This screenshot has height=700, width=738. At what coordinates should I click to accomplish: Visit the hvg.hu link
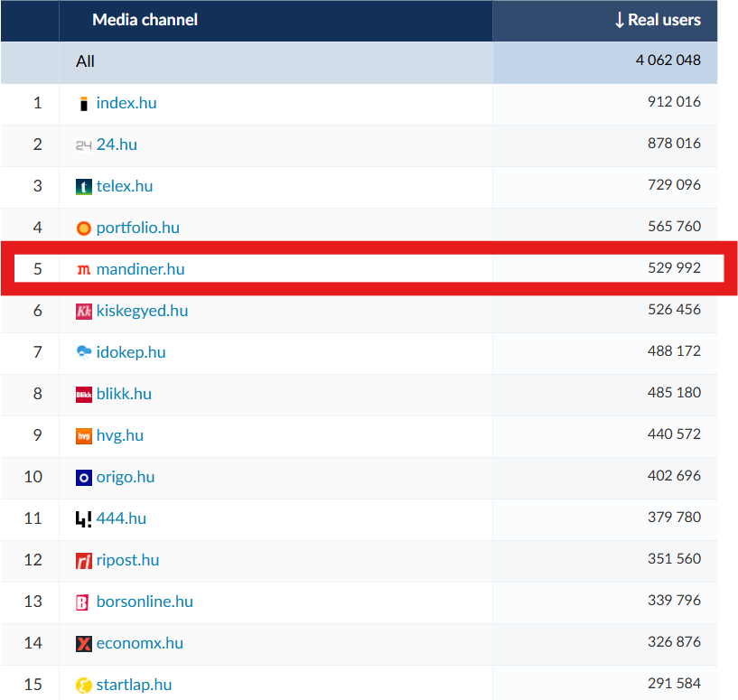pos(120,436)
